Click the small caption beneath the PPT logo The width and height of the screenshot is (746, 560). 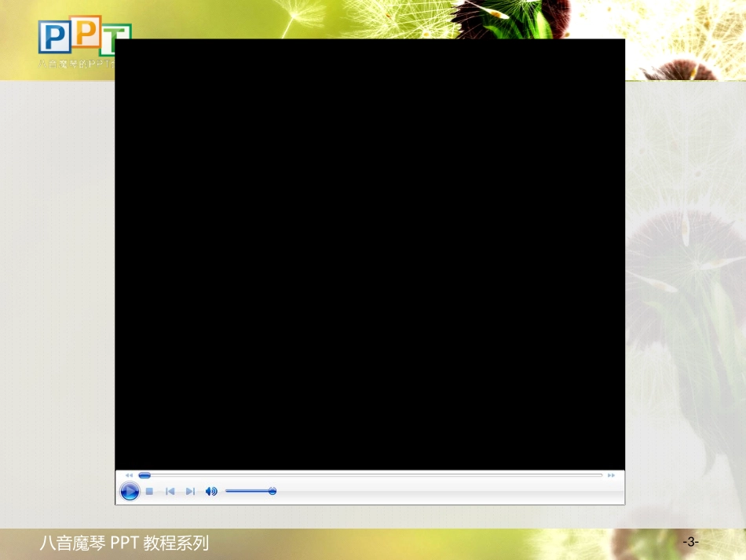tap(76, 64)
